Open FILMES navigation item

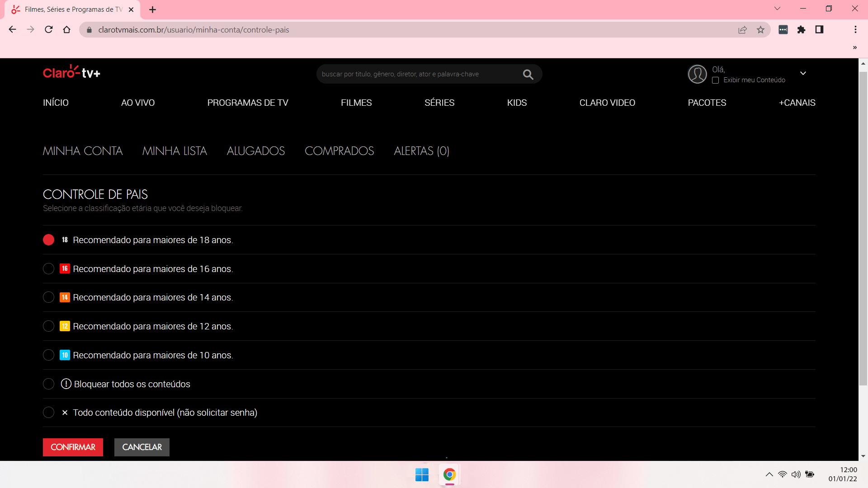356,103
